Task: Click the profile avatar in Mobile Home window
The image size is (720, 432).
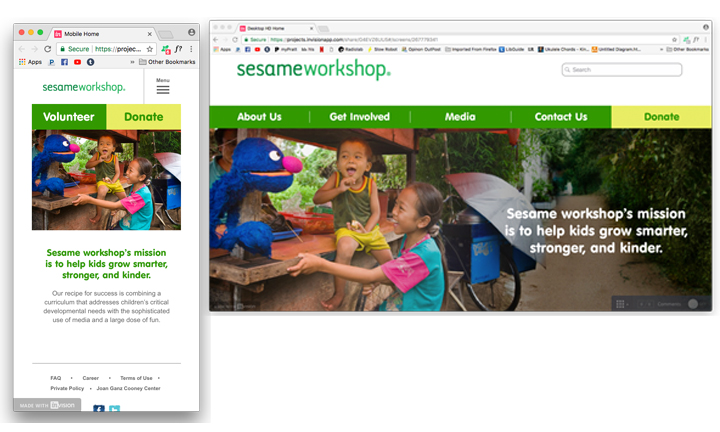Action: (x=191, y=32)
